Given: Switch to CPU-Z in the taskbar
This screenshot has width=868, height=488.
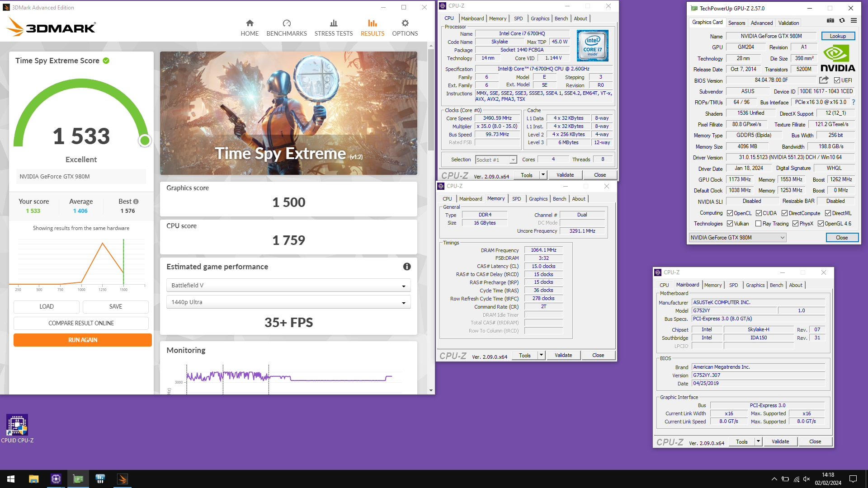Looking at the screenshot, I should [x=56, y=479].
